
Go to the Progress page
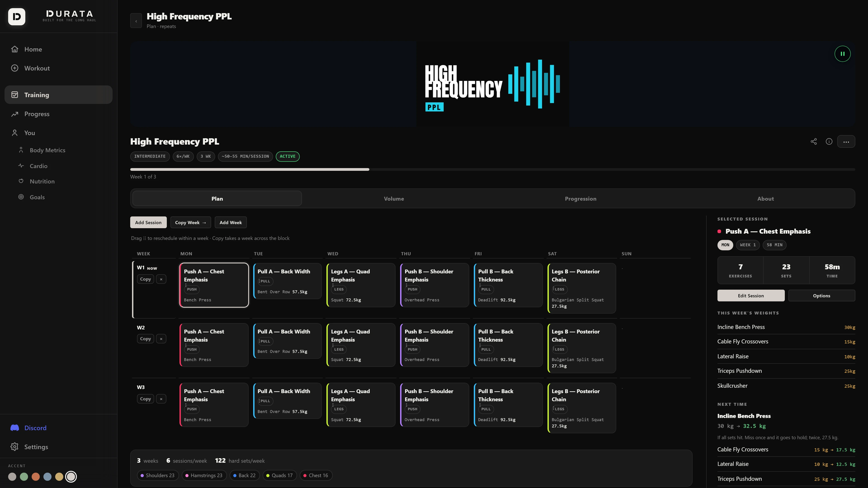coord(58,114)
